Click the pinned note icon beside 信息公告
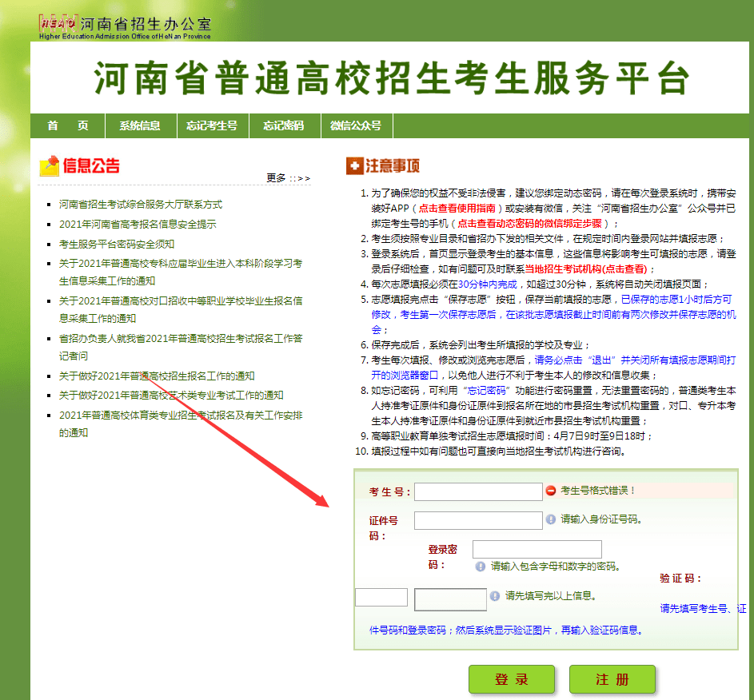The height and width of the screenshot is (700, 754). pyautogui.click(x=49, y=165)
